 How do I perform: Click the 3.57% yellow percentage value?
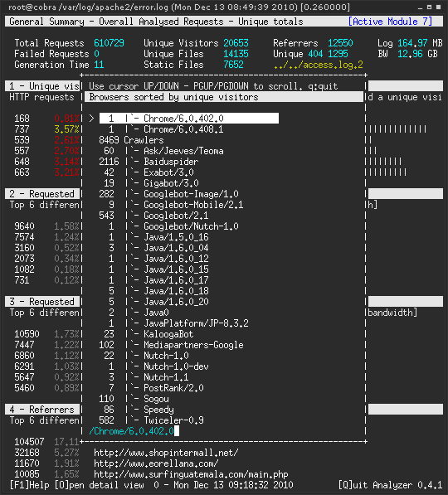click(66, 129)
